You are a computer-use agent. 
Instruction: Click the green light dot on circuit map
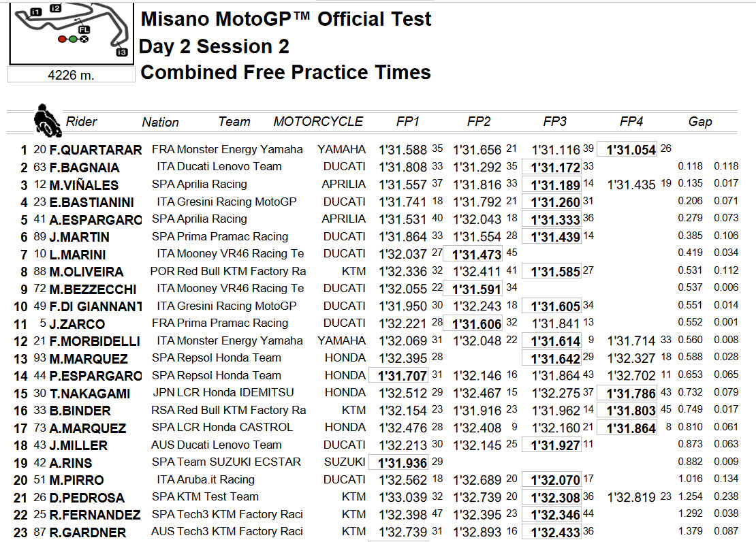[72, 39]
